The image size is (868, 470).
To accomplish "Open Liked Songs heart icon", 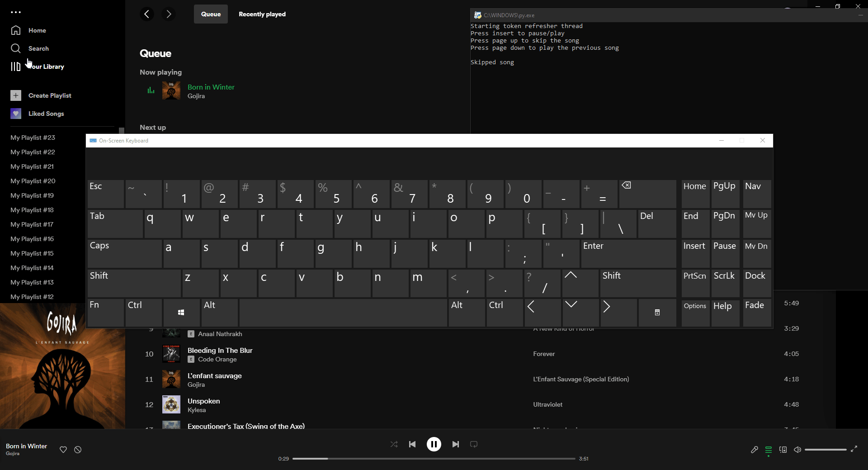I will click(16, 114).
